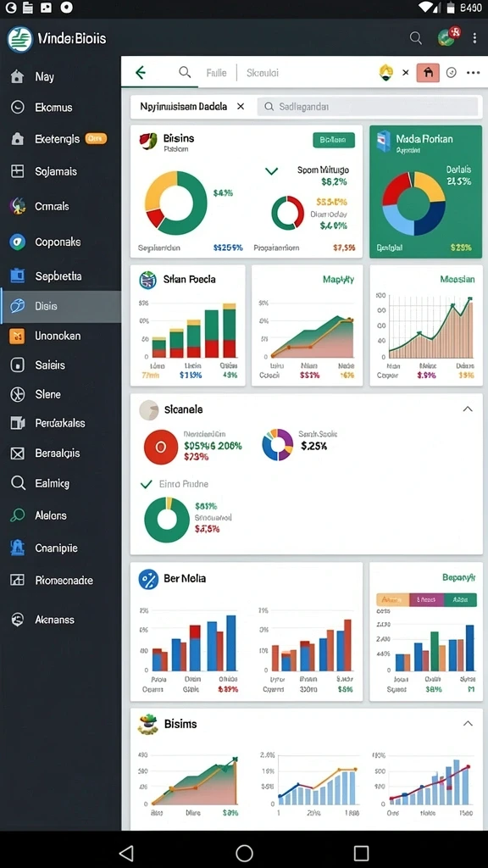Viewport: 488px width, 868px height.
Task: Open the horizontal ellipsis menu in toolbar
Action: (473, 73)
